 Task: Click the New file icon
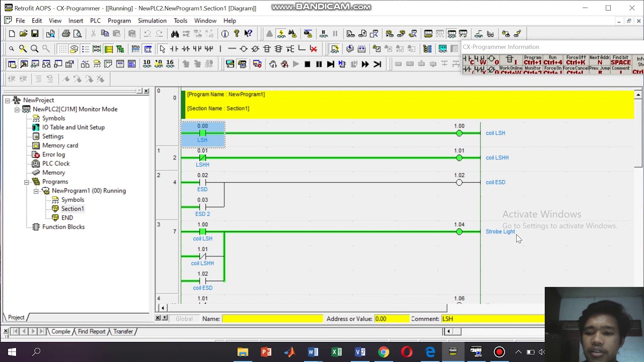point(12,34)
